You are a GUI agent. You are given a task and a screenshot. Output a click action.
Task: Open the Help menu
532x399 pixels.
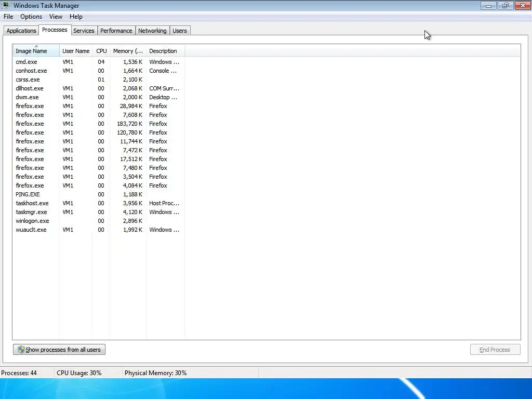[76, 17]
